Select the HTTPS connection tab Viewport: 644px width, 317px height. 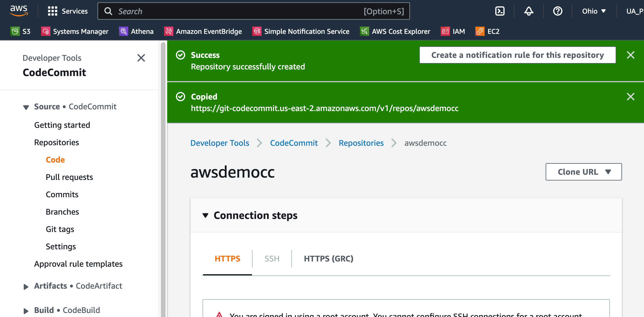click(x=227, y=258)
